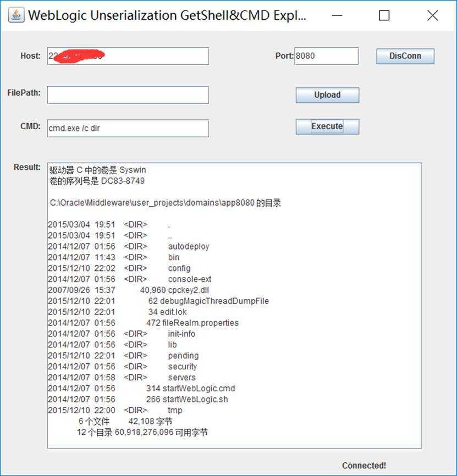Screen dimensions: 457x476
Task: Select the lib directory row
Action: coord(112,345)
